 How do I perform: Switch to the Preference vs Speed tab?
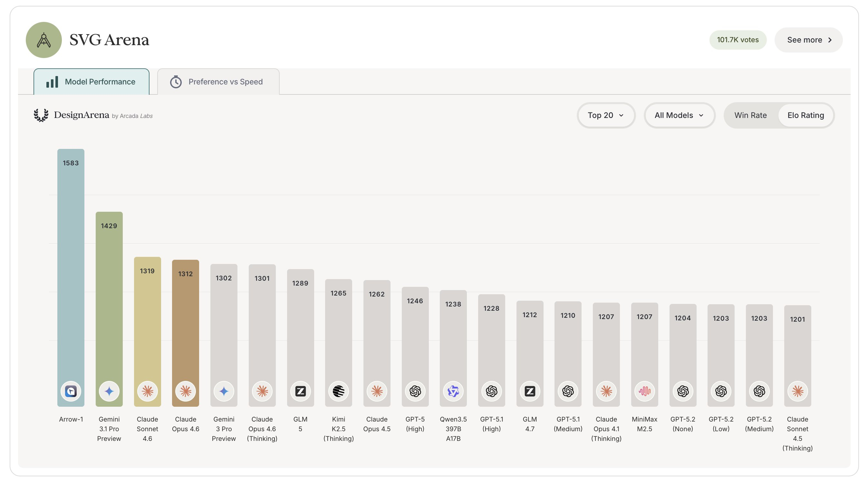click(x=218, y=82)
